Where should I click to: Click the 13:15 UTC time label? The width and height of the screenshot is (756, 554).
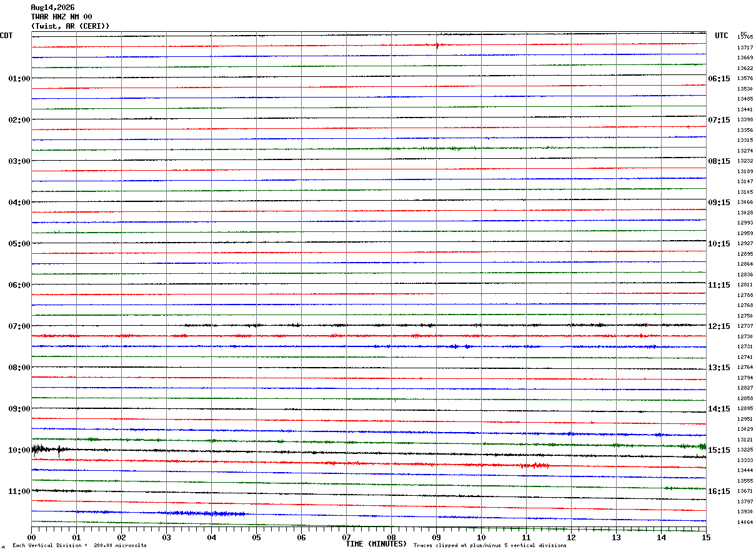(x=719, y=368)
